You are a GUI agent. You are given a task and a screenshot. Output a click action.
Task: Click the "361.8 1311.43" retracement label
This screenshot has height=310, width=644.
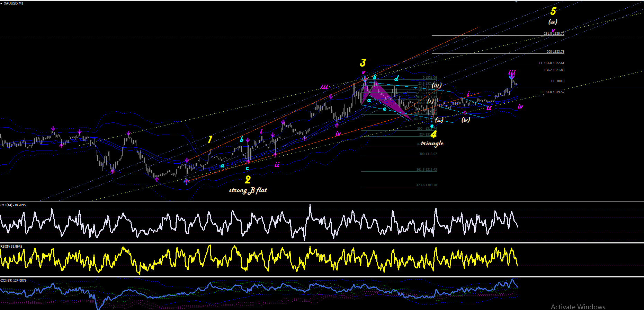[x=427, y=170]
